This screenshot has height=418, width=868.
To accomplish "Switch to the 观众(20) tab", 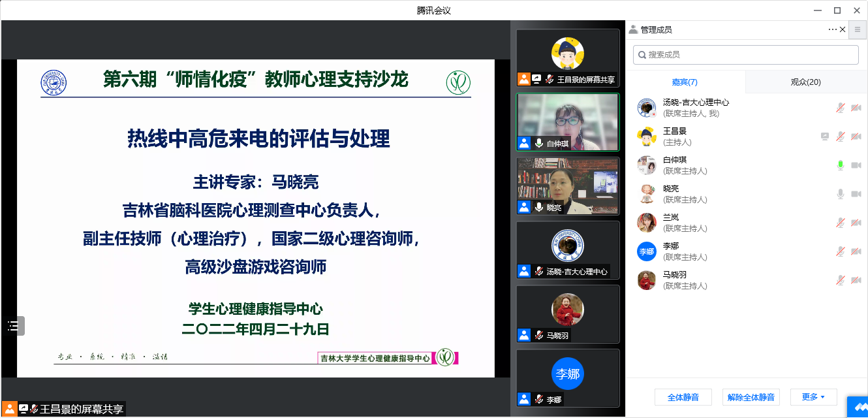I will 805,82.
